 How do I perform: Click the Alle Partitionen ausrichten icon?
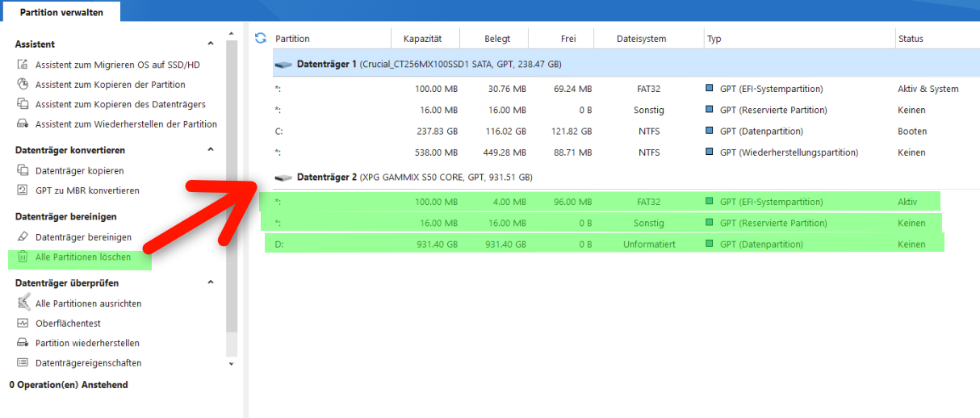23,303
